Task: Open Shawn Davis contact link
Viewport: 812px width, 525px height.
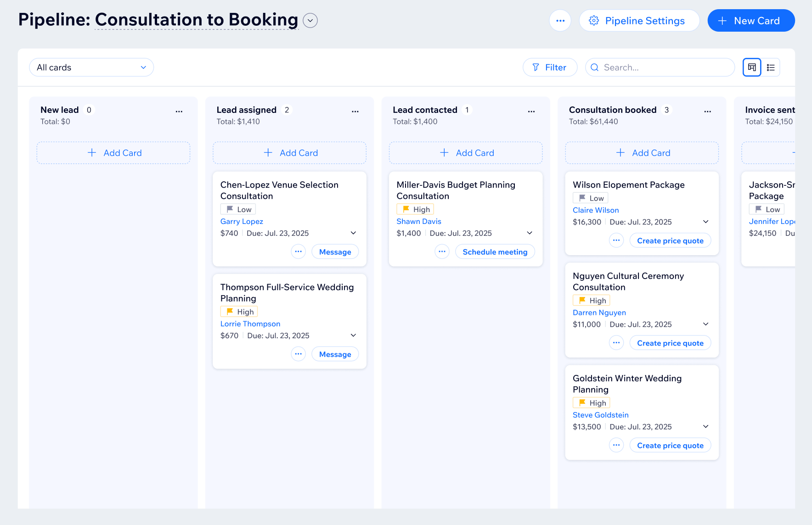Action: [418, 221]
